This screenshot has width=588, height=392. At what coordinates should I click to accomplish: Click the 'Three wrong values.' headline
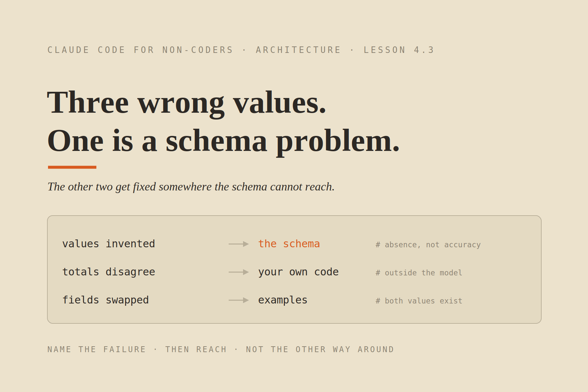pyautogui.click(x=187, y=103)
